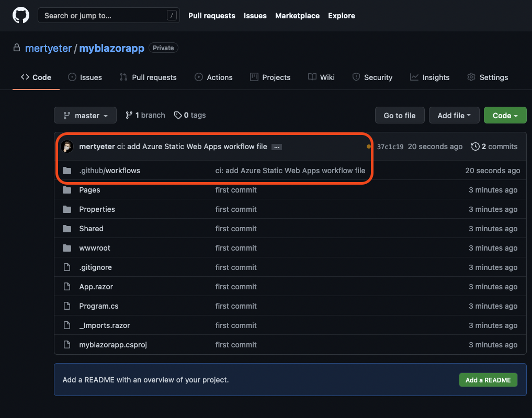Switch to the Actions tab

[213, 77]
